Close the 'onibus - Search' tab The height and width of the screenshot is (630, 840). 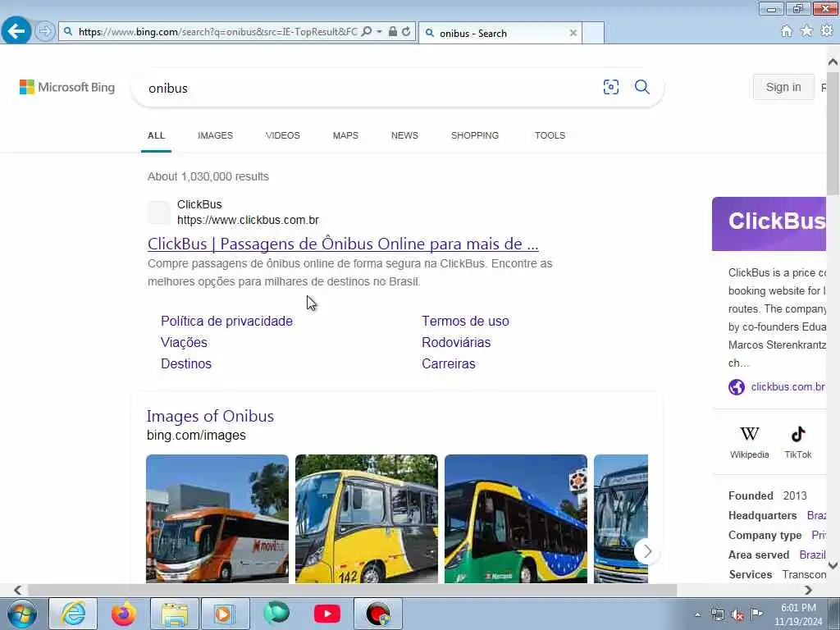click(x=573, y=33)
